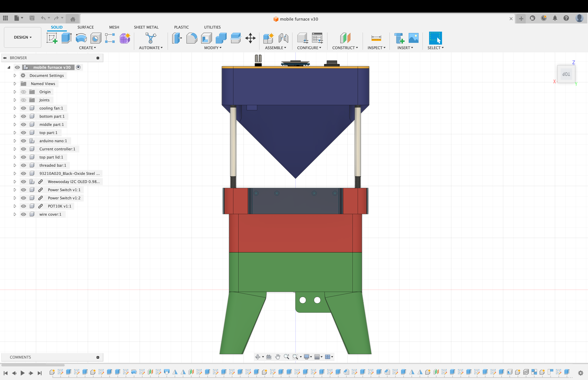
Task: Jump to the timeline beginning
Action: 5,373
